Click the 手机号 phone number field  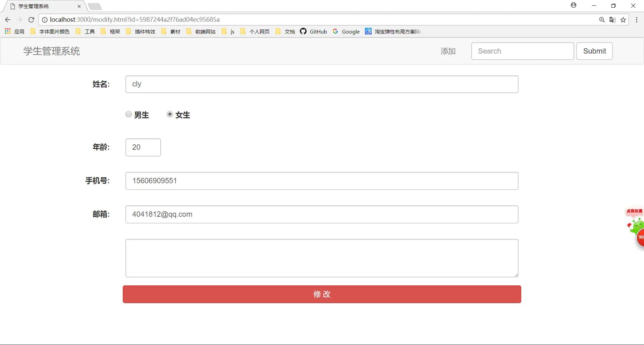322,181
